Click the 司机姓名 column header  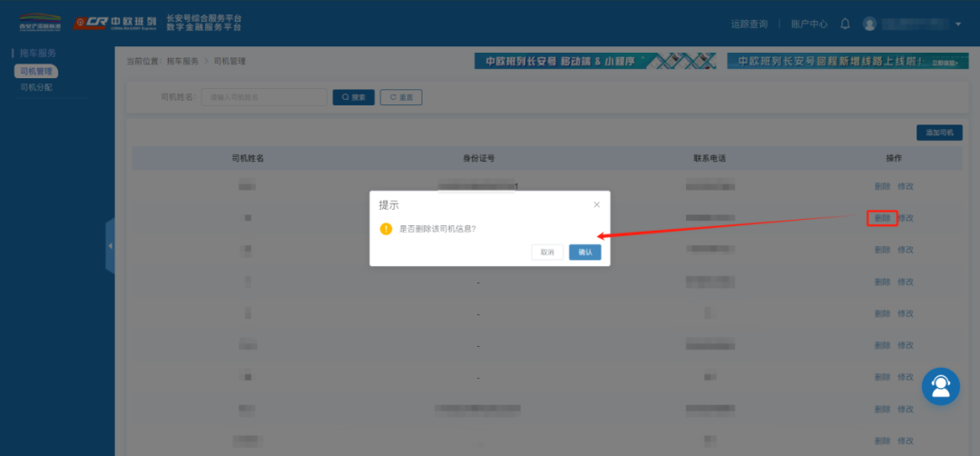(x=248, y=158)
